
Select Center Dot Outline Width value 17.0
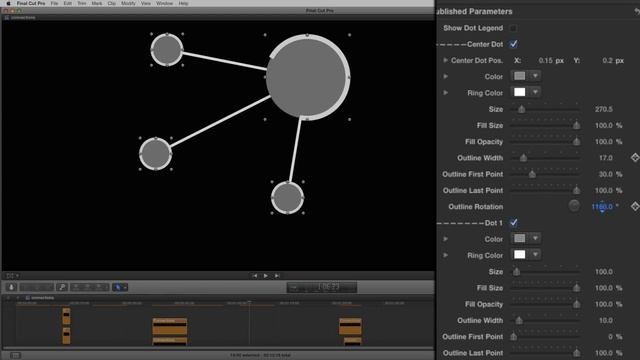606,158
